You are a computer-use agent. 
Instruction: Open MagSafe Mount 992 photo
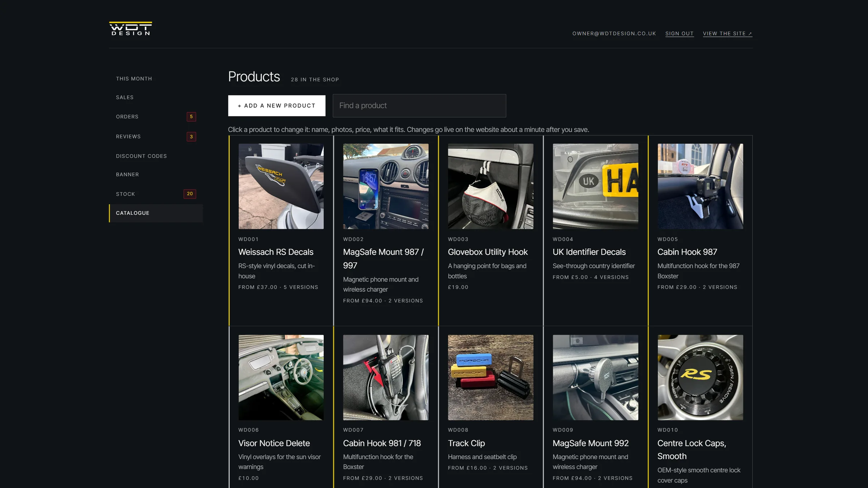(595, 377)
